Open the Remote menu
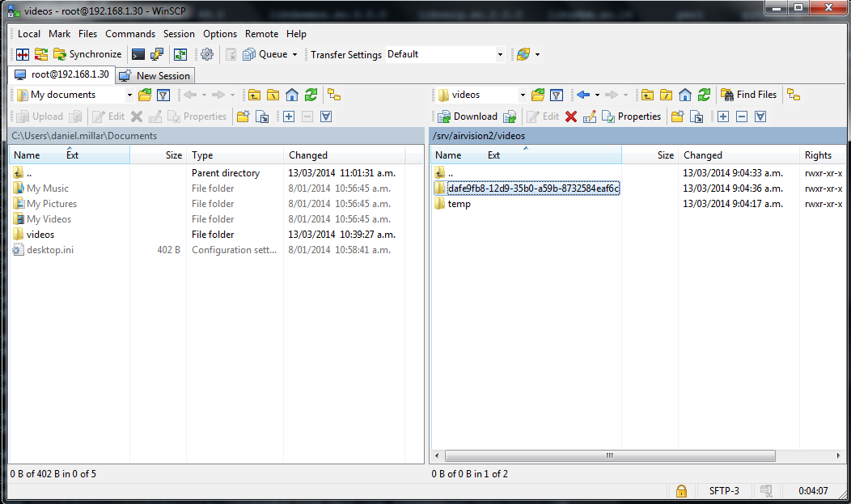 tap(261, 34)
